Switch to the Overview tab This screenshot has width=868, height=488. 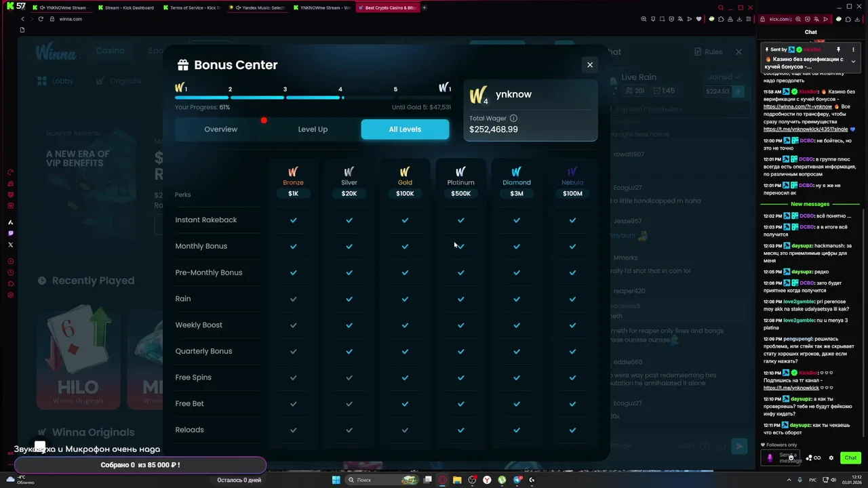pyautogui.click(x=221, y=129)
